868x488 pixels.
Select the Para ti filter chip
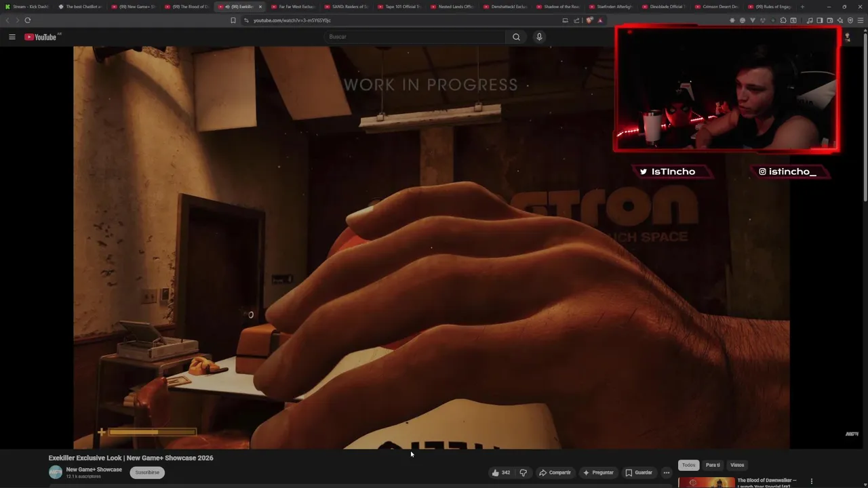point(713,465)
